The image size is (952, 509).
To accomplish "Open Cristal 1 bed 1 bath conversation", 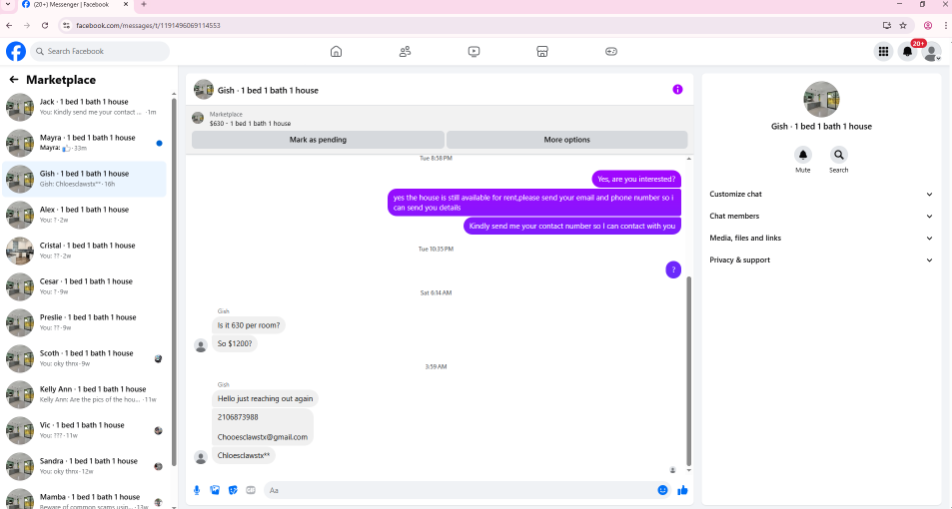I will click(x=84, y=250).
